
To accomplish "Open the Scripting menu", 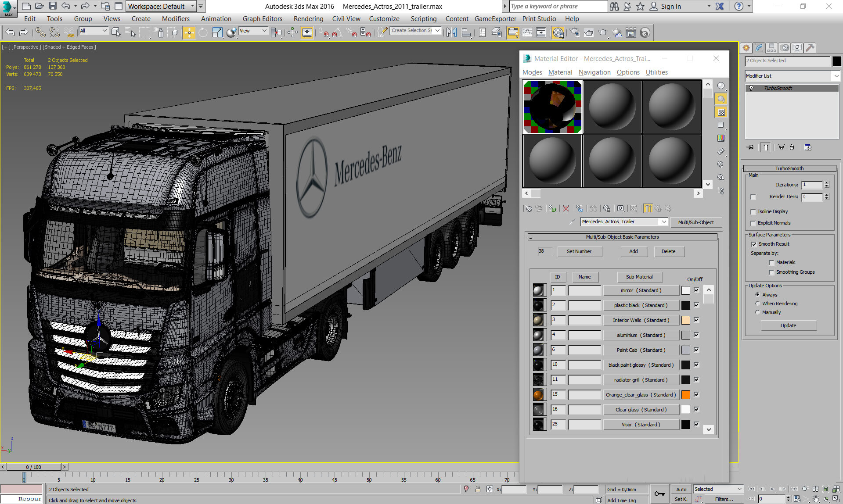I will point(423,19).
